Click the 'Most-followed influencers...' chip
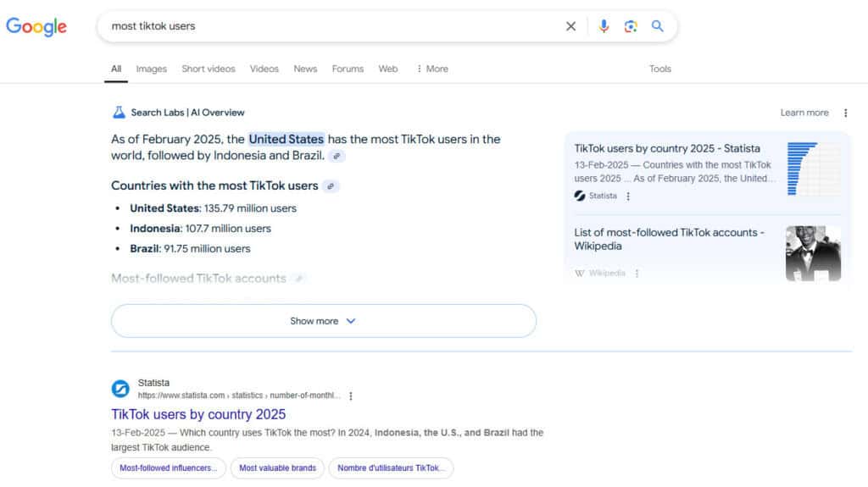This screenshot has height=487, width=868. click(169, 468)
